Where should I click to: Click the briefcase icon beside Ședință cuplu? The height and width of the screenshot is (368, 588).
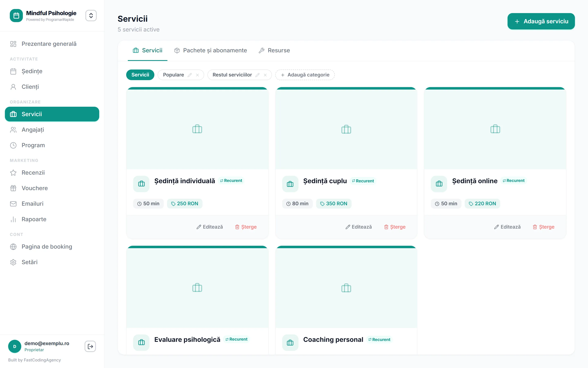point(290,184)
